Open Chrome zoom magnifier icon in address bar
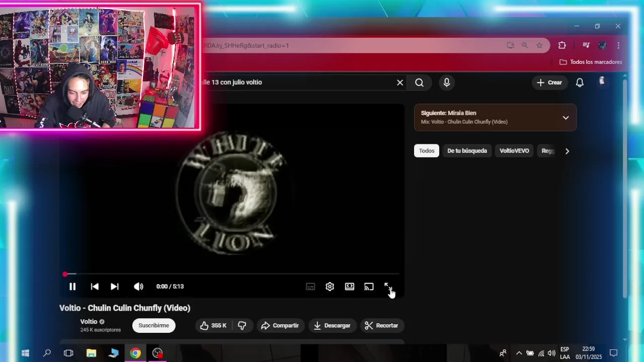644x362 pixels. (x=525, y=45)
